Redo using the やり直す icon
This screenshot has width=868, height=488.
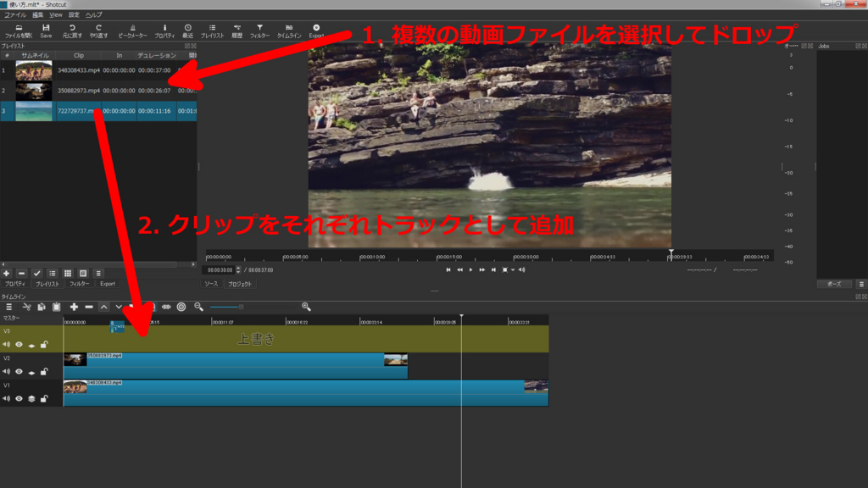(x=98, y=31)
